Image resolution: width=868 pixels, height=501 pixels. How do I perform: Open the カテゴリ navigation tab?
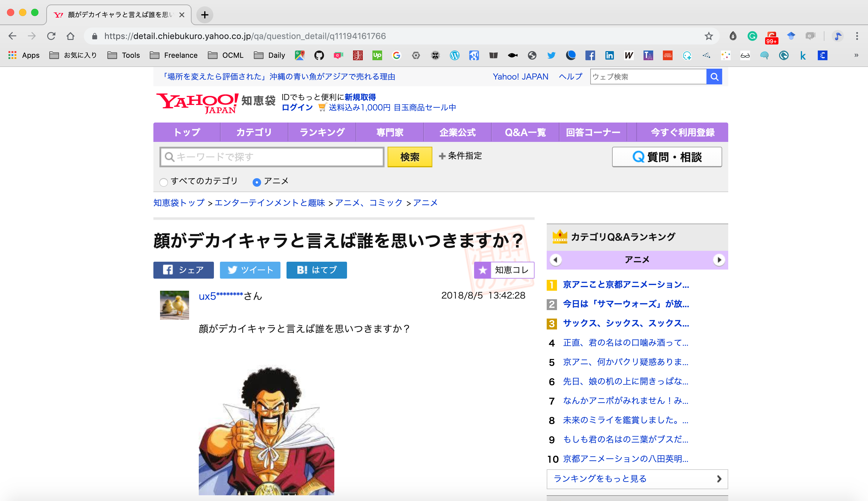coord(254,132)
